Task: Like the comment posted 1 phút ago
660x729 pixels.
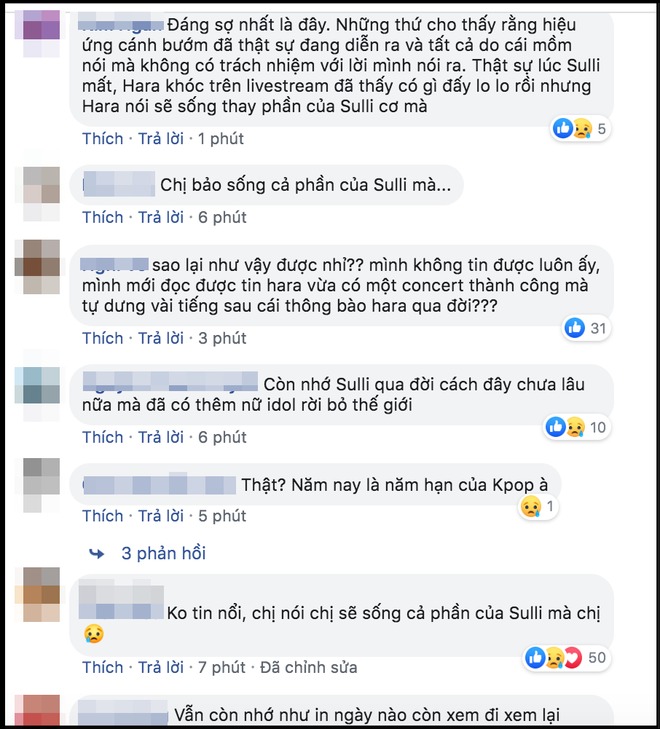Action: coord(103,139)
